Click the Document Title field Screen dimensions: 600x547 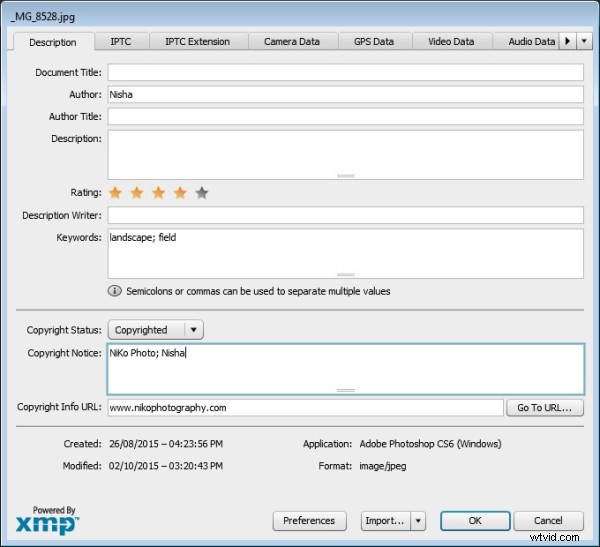pos(345,73)
